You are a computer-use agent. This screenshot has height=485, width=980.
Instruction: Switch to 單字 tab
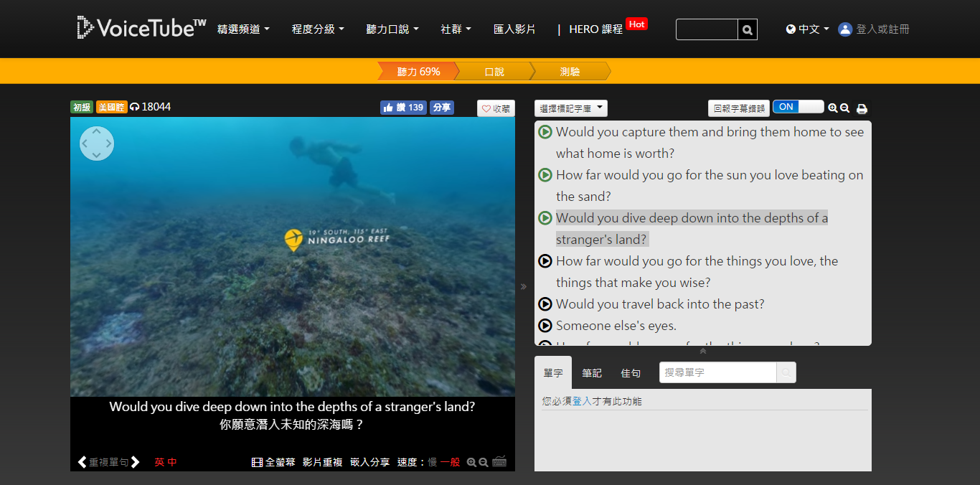tap(553, 373)
